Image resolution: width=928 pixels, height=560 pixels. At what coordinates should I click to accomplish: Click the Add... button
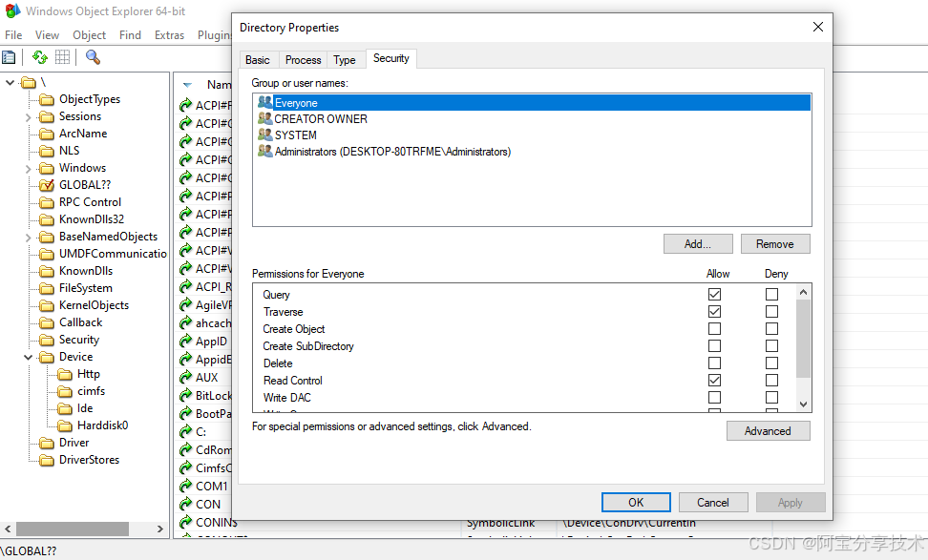(698, 243)
